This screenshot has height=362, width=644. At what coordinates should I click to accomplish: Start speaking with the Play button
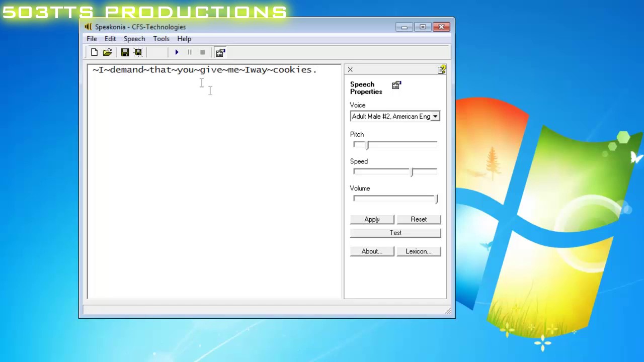[177, 52]
